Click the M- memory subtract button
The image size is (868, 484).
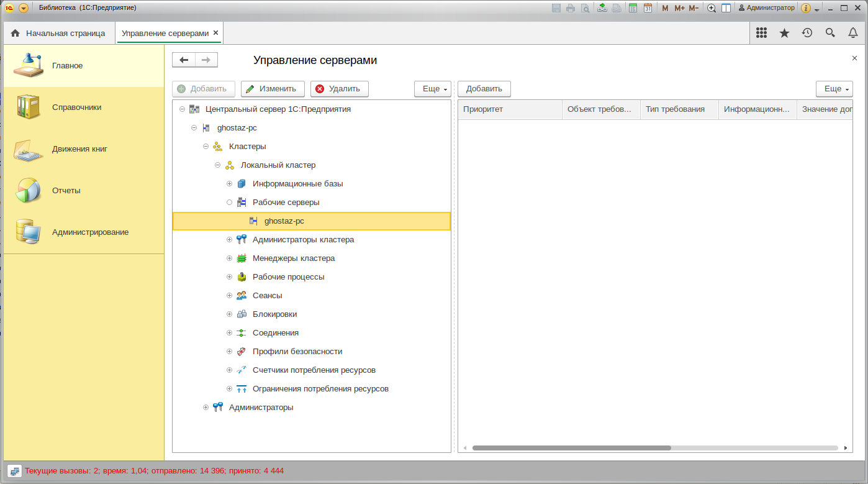694,8
